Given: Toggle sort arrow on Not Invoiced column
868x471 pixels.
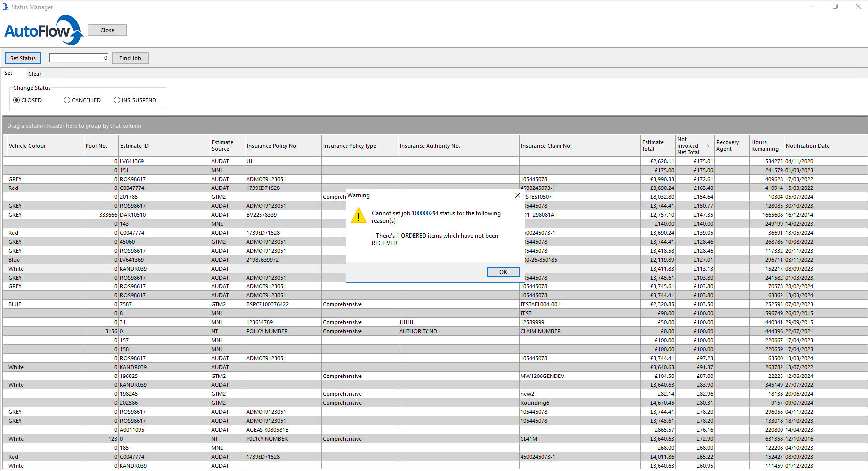Looking at the screenshot, I should (709, 146).
